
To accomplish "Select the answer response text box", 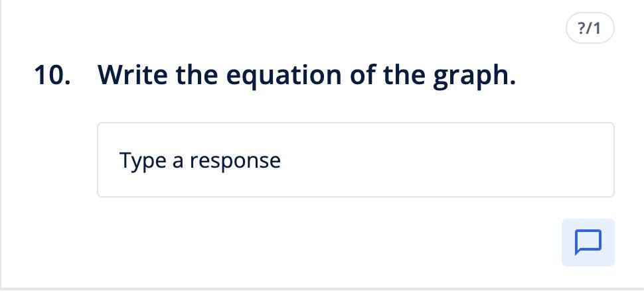I will click(355, 160).
